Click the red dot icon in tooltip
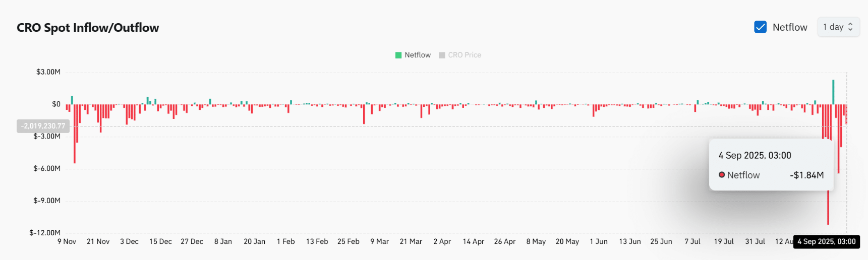The height and width of the screenshot is (260, 868). click(x=722, y=175)
